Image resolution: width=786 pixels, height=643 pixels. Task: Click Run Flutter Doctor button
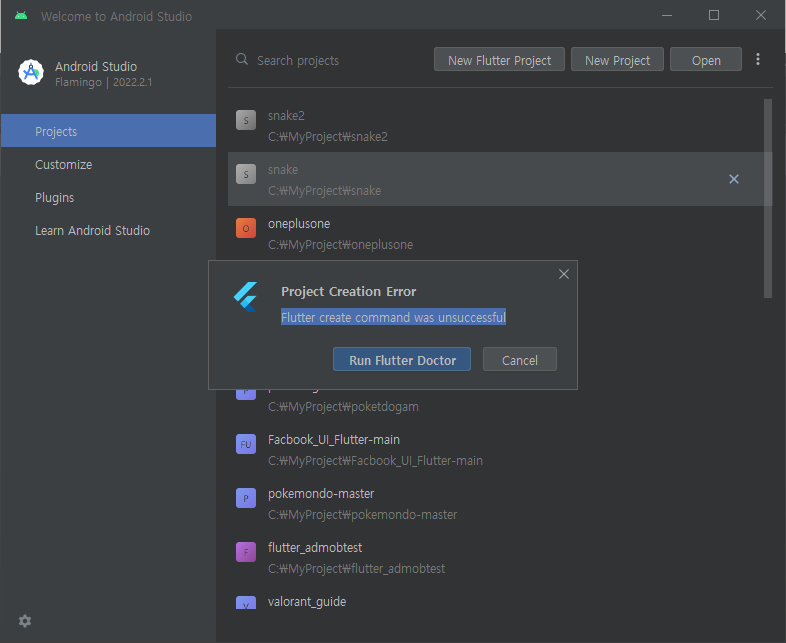402,359
